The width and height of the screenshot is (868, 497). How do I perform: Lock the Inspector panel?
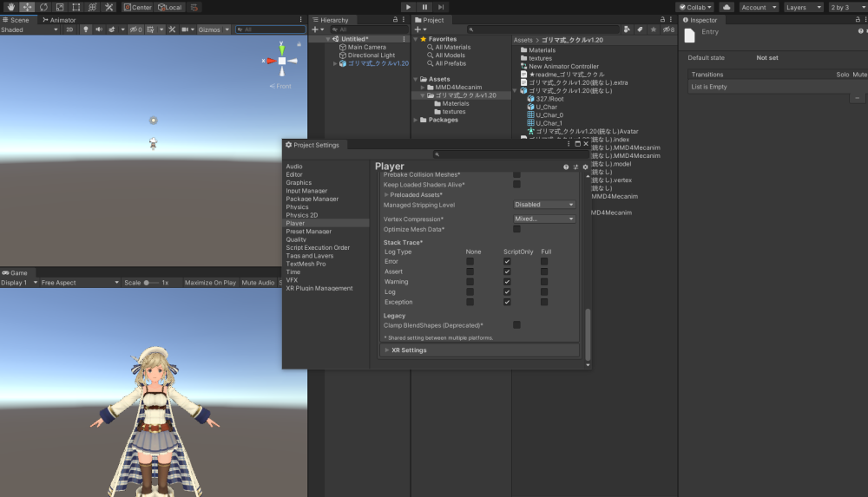(x=858, y=19)
